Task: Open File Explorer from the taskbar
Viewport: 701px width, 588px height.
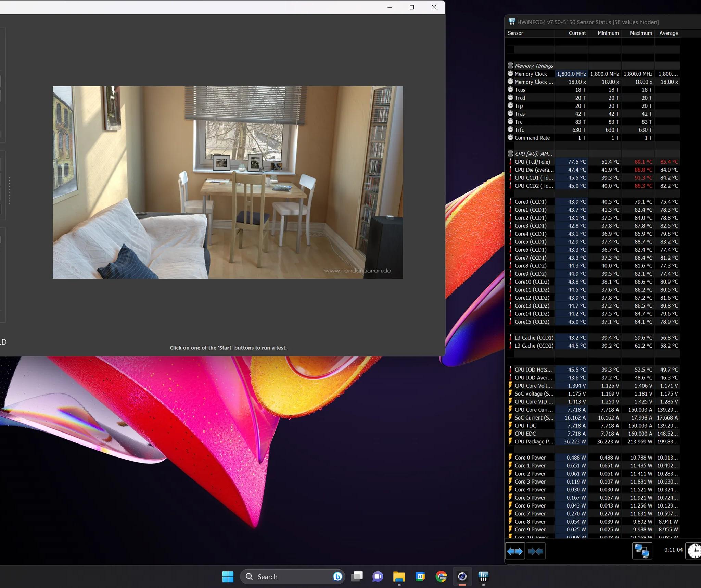Action: [x=399, y=577]
